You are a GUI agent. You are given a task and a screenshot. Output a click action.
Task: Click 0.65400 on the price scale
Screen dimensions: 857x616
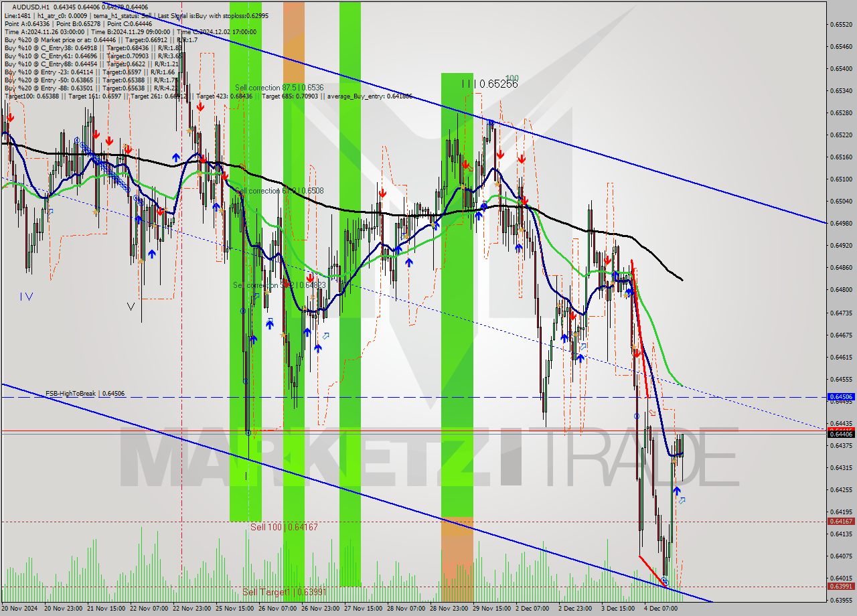[x=841, y=68]
